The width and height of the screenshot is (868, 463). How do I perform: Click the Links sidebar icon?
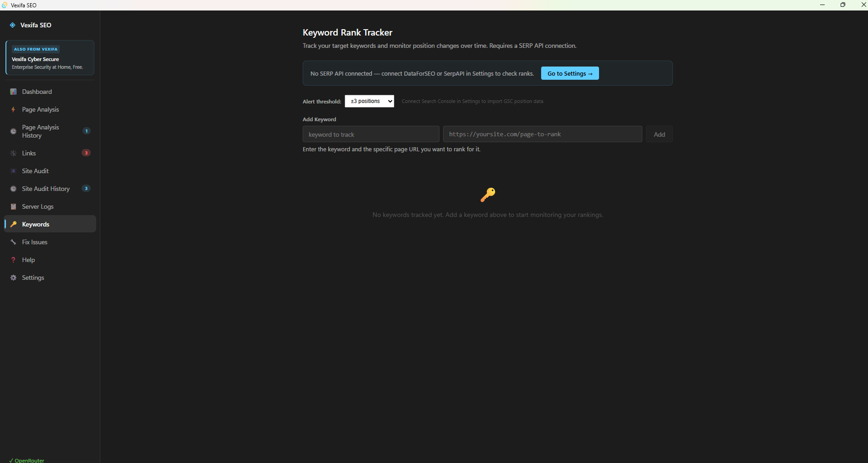(x=13, y=153)
